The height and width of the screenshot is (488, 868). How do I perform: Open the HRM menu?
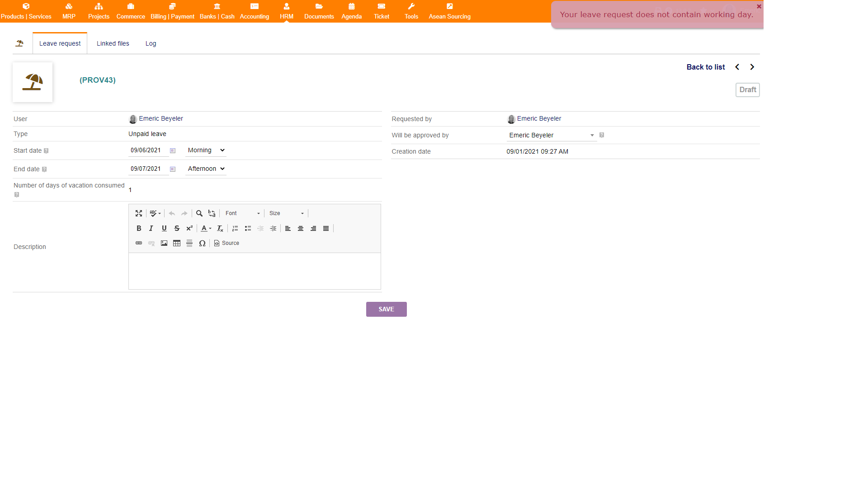(x=287, y=11)
